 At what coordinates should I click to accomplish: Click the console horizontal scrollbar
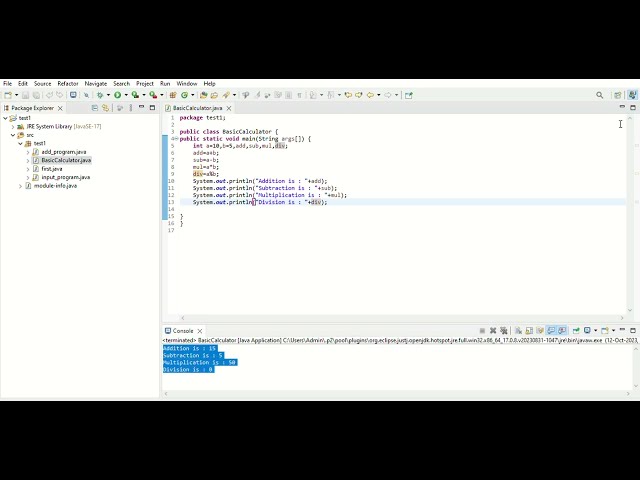tap(397, 394)
